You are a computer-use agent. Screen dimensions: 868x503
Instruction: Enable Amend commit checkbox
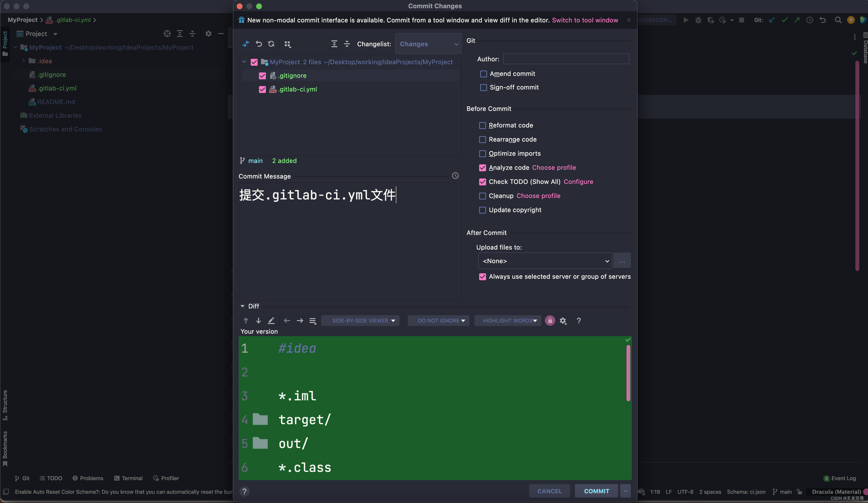pyautogui.click(x=483, y=74)
